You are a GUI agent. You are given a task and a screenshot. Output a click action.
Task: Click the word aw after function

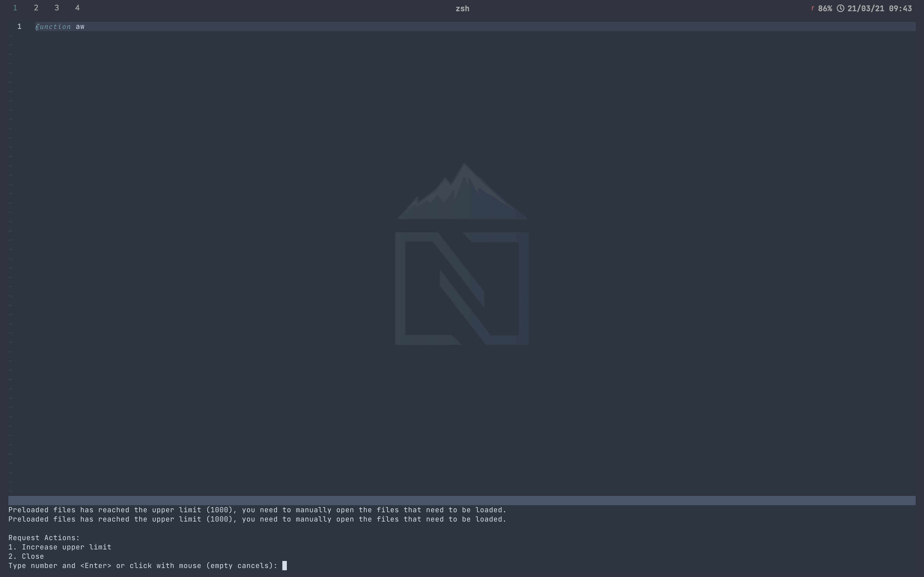(80, 26)
